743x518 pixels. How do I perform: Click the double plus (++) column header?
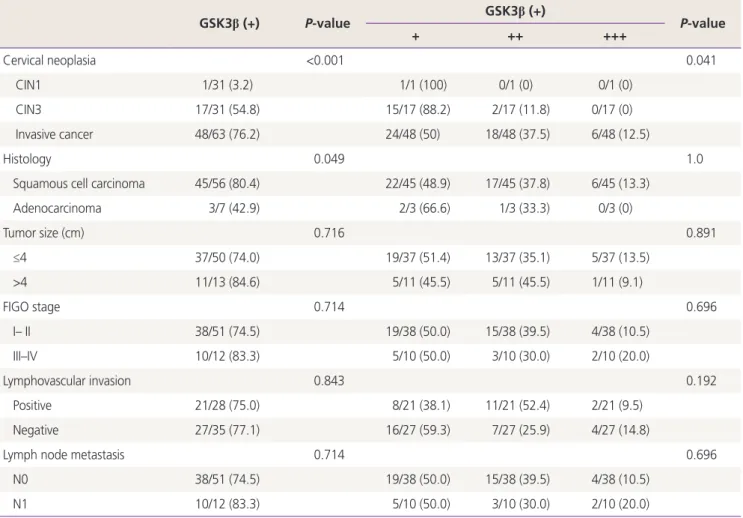tap(515, 37)
